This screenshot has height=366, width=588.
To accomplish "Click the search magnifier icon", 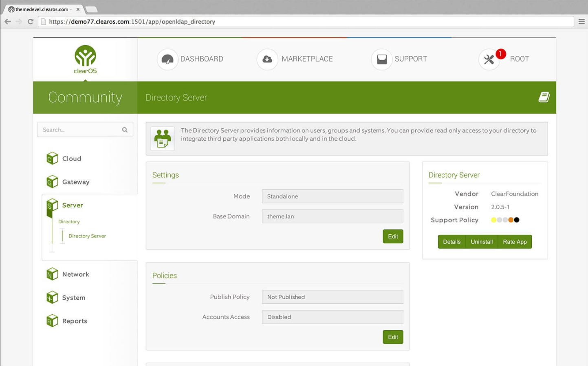I will [x=125, y=130].
